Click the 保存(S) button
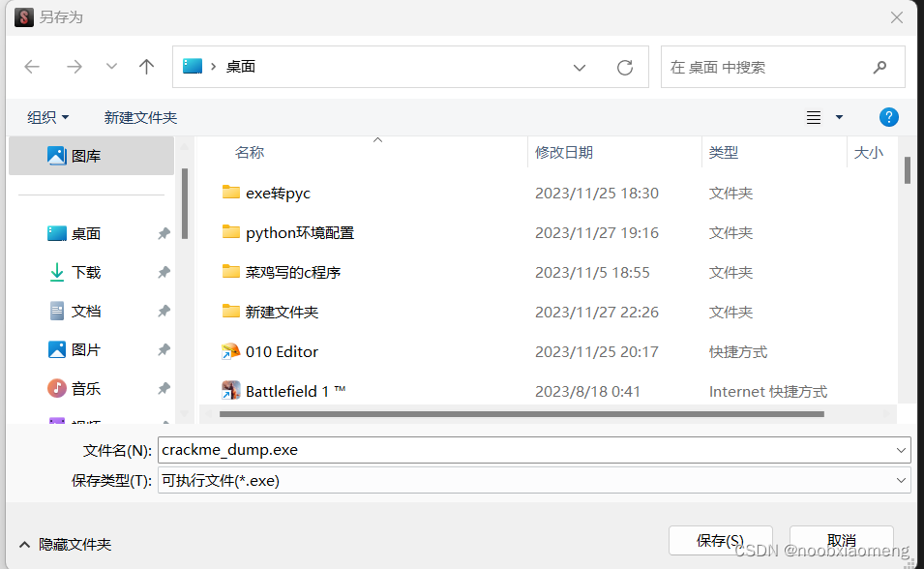 (x=720, y=540)
